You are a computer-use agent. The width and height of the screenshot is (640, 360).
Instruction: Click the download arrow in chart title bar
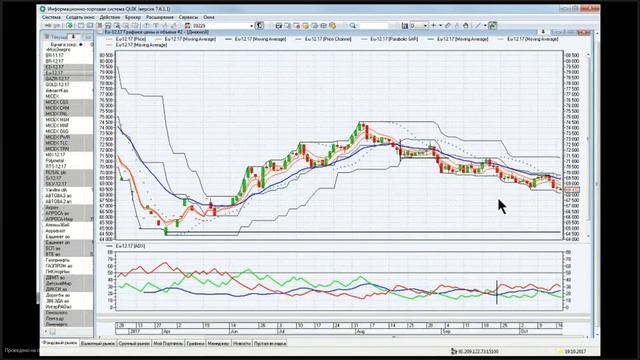tap(543, 32)
